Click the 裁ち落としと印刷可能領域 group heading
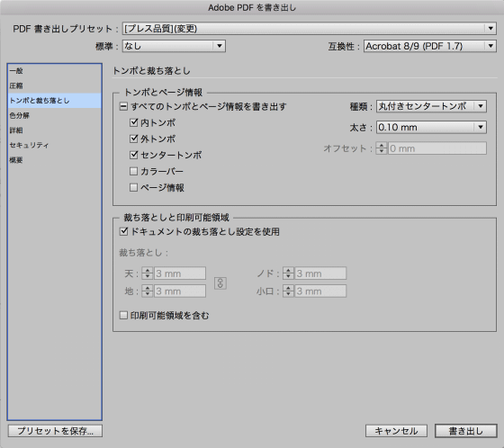 tap(176, 218)
